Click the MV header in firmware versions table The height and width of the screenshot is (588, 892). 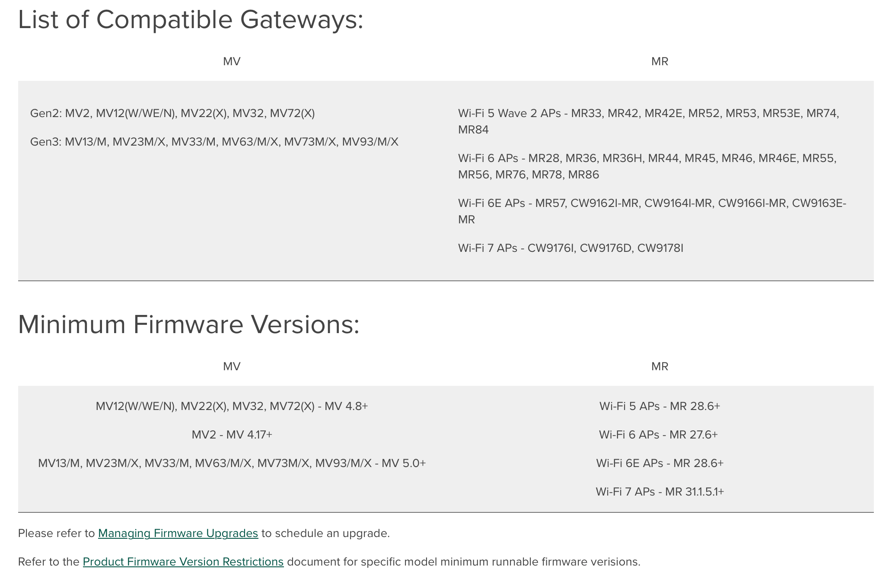(x=231, y=366)
